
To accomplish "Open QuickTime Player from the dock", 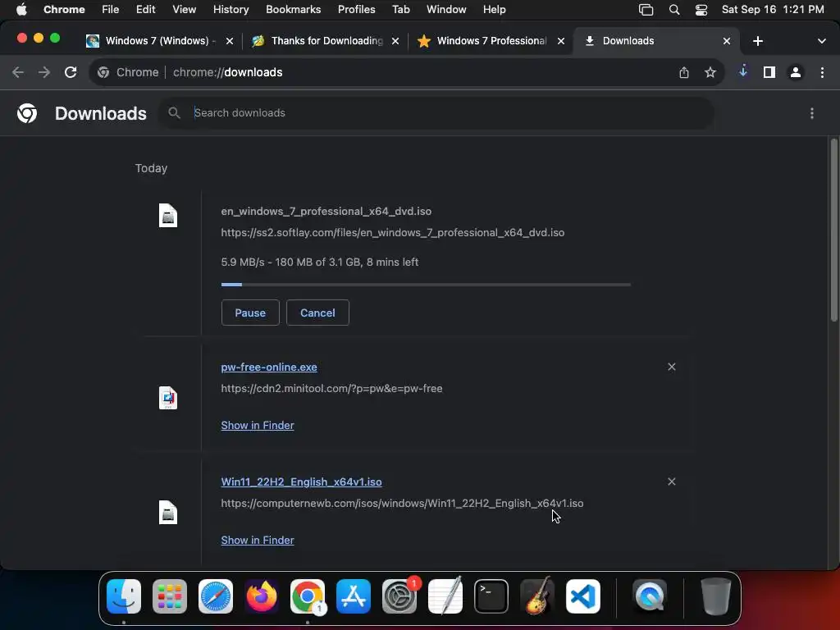I will click(x=650, y=596).
